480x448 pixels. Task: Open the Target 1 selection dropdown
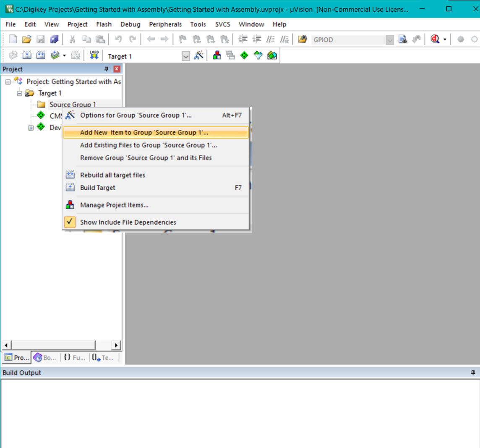186,55
